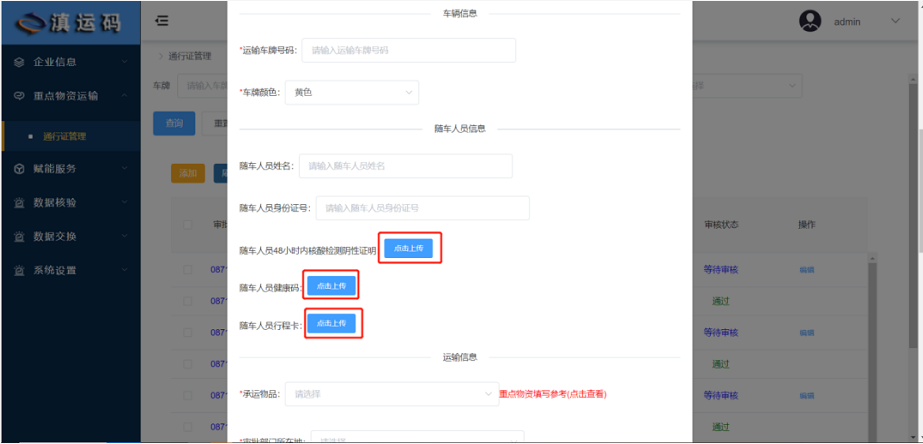Image resolution: width=923 pixels, height=444 pixels.
Task: Open 数据交换 in the sidebar
Action: pos(55,237)
